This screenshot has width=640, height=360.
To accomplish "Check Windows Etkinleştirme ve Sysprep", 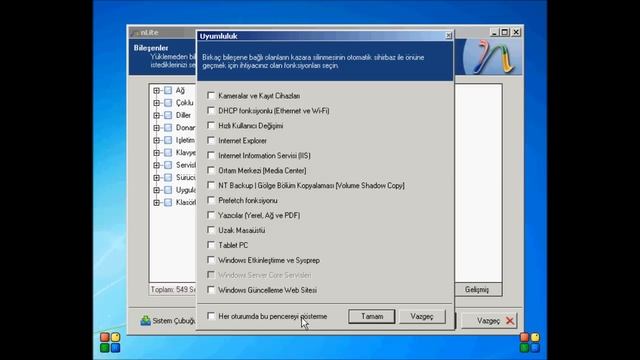I will click(211, 260).
